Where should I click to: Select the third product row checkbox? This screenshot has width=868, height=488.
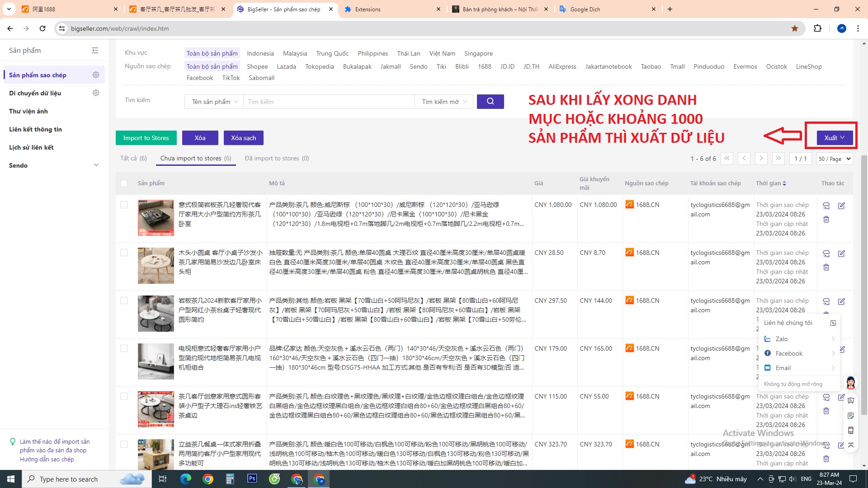pyautogui.click(x=124, y=300)
